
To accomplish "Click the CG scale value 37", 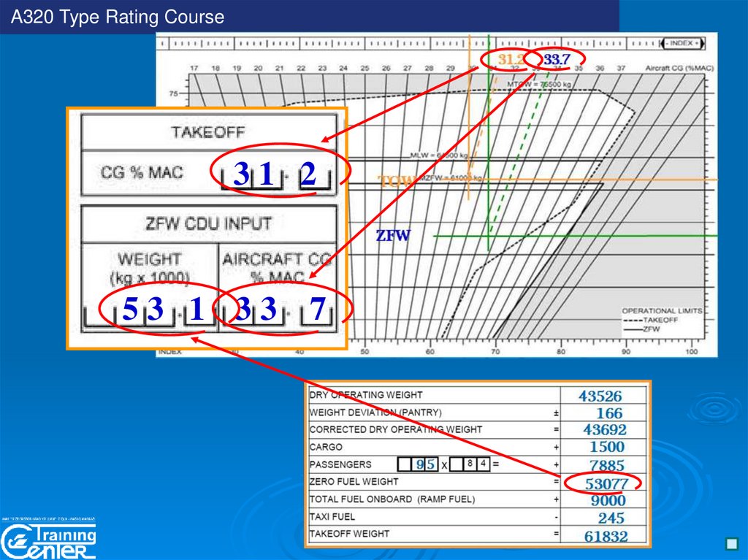I will tap(621, 68).
